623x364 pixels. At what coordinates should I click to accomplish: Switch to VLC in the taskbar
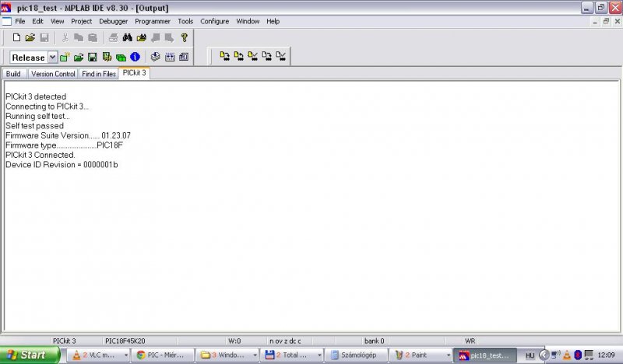coord(99,355)
